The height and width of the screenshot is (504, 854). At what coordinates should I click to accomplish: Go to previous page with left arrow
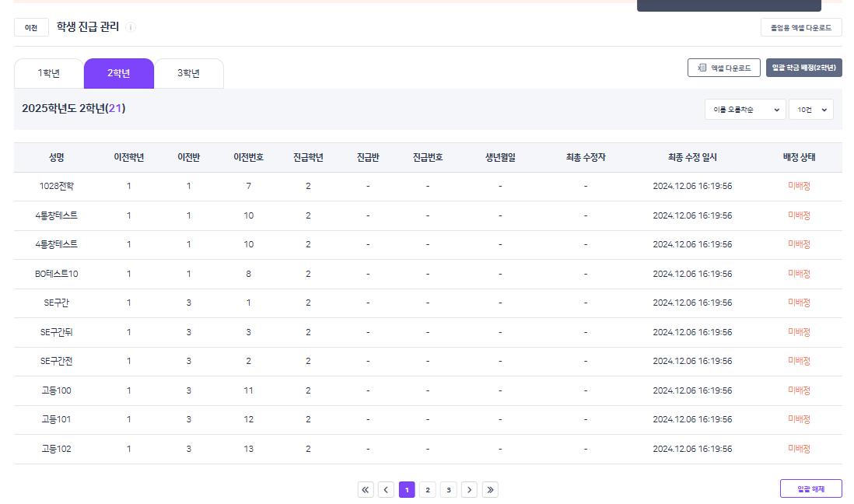[x=386, y=489]
